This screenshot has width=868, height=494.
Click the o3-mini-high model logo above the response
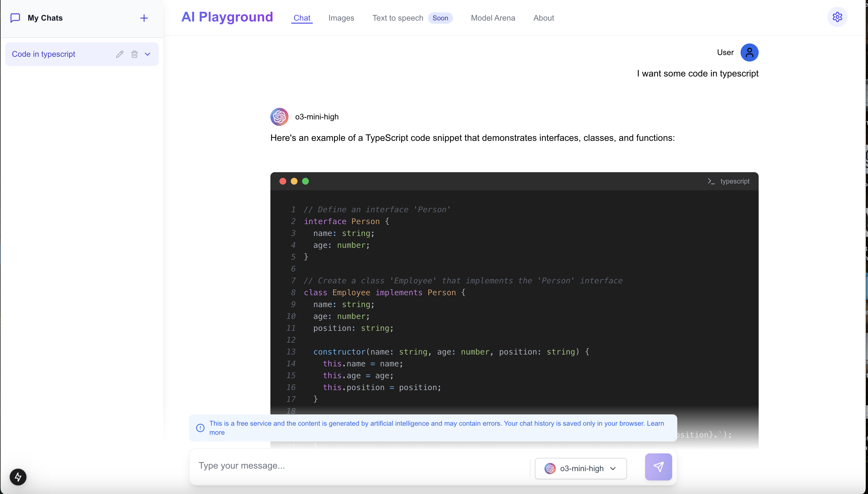279,117
